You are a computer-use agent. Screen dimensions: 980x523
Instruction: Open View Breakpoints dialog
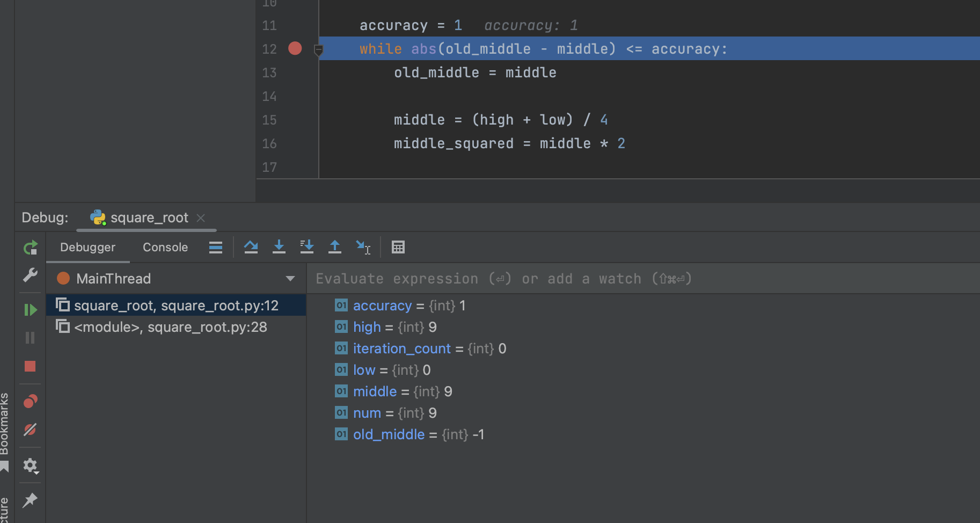pos(31,401)
